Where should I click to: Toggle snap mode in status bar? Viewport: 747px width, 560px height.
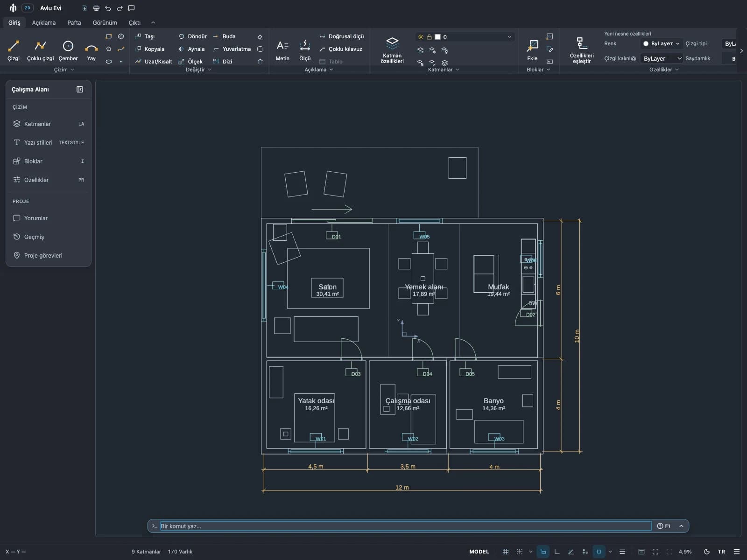click(x=520, y=552)
